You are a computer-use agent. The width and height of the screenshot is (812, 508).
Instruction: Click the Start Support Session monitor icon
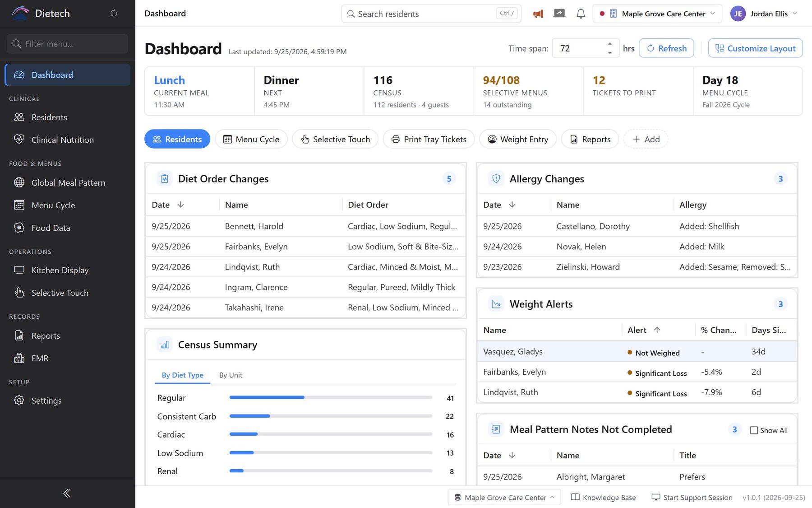656,497
